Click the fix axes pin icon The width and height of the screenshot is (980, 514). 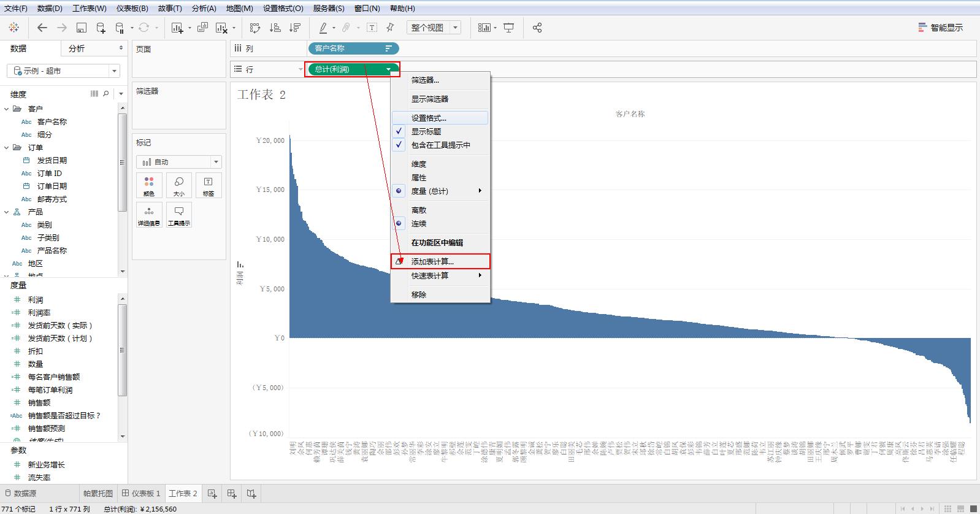pyautogui.click(x=390, y=28)
